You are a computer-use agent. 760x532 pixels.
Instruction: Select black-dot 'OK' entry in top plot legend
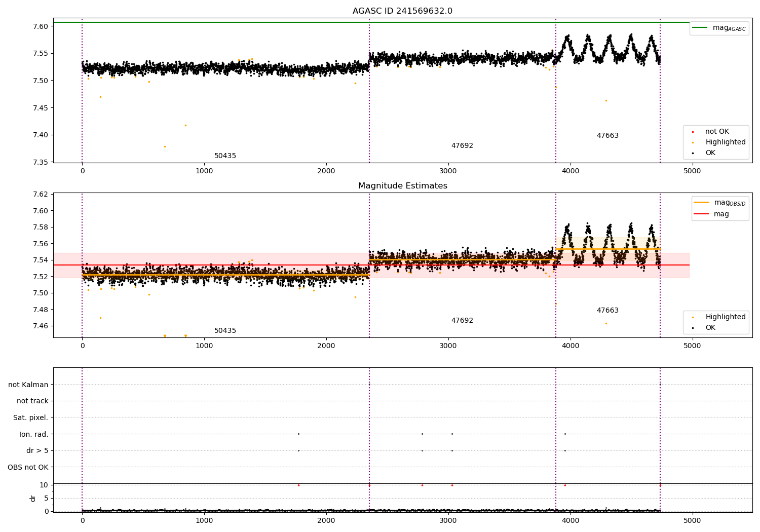[x=710, y=153]
